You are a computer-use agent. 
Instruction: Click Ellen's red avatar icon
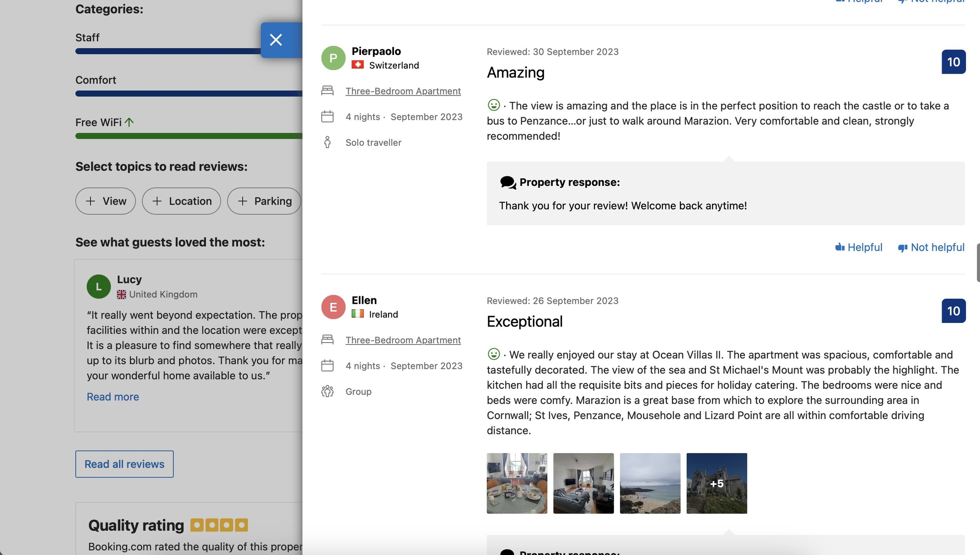point(333,307)
